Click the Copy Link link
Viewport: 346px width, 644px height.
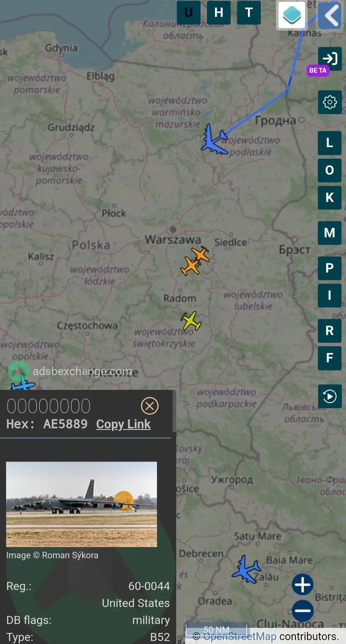(x=123, y=424)
